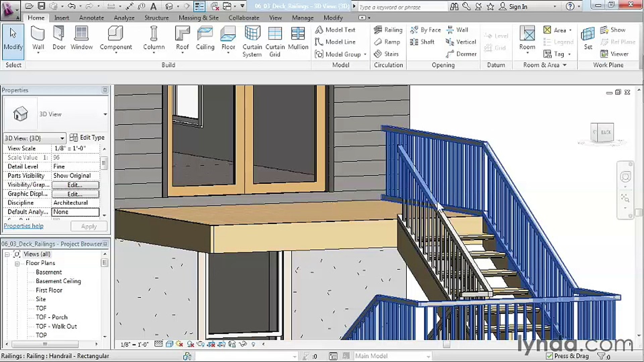Open the Insert ribbon tab
This screenshot has width=644, height=362.
(x=62, y=18)
